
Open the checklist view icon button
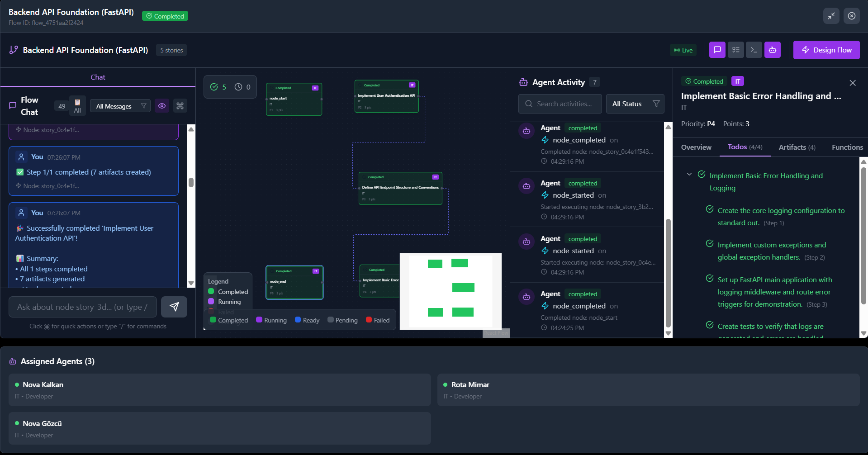tap(736, 50)
